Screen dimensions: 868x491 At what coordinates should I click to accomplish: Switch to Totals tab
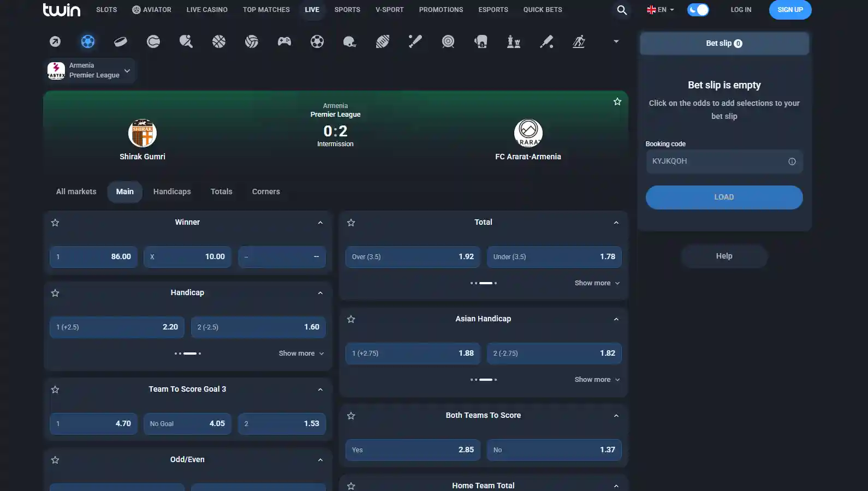(222, 191)
